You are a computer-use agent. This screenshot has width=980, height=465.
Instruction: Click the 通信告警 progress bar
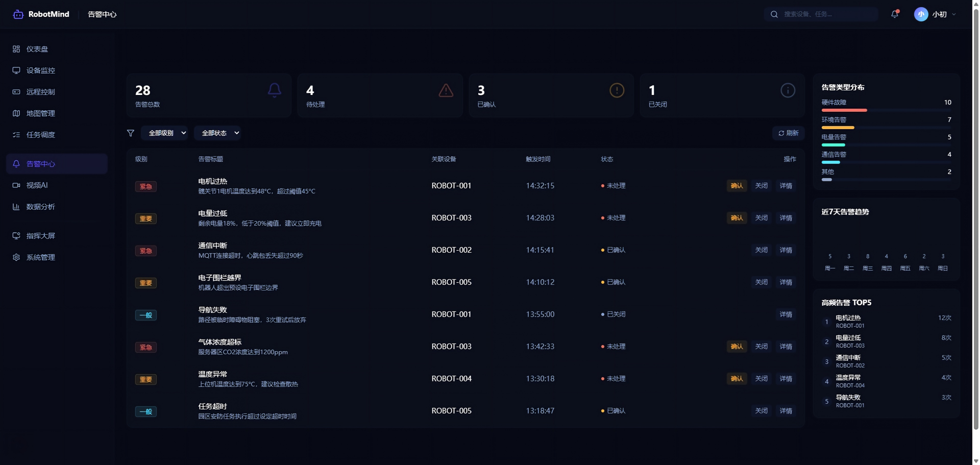[x=886, y=162]
